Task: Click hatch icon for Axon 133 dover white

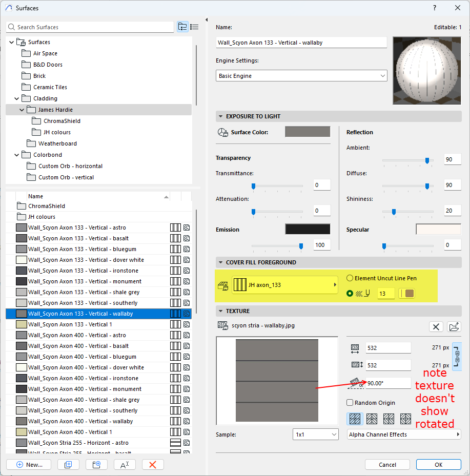Action: click(175, 260)
